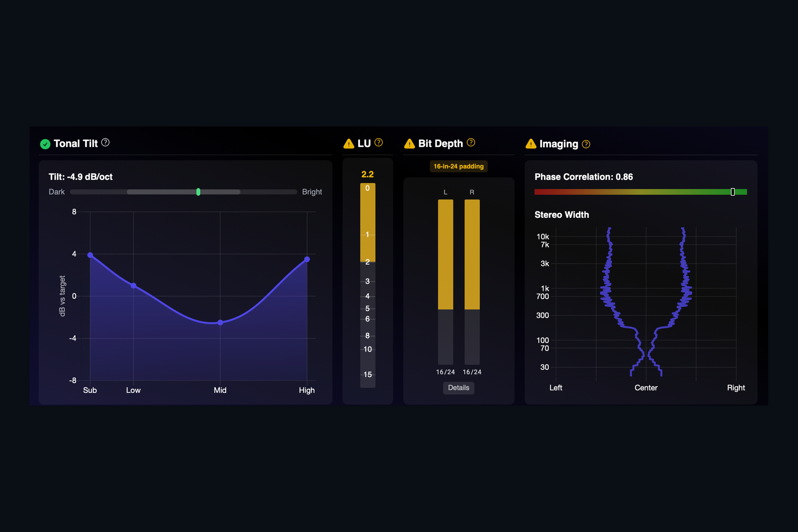Screen dimensions: 798x532
Task: Click the Tilt: -4.9 dB/oct value
Action: [81, 177]
